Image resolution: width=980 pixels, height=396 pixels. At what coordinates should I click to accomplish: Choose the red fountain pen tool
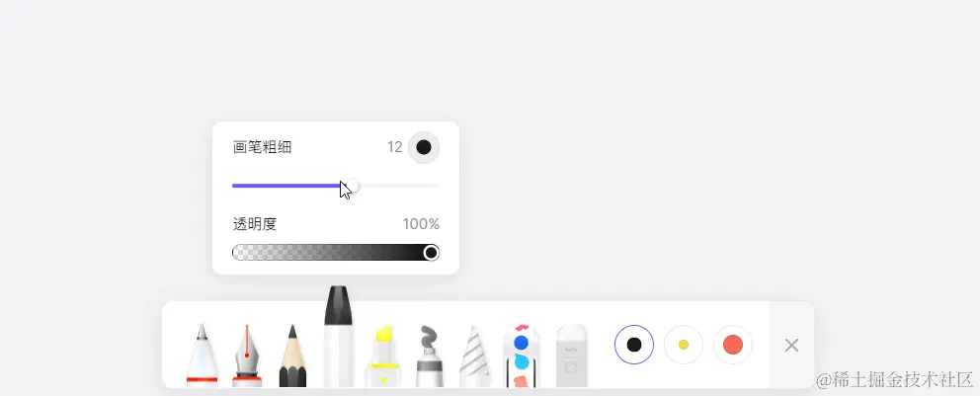pos(247,355)
